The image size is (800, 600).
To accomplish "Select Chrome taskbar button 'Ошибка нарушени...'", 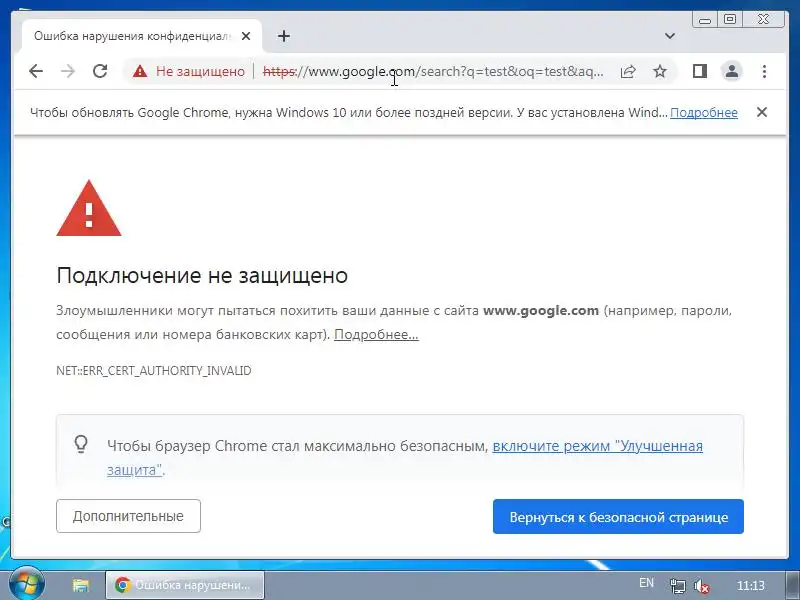I will pyautogui.click(x=185, y=585).
